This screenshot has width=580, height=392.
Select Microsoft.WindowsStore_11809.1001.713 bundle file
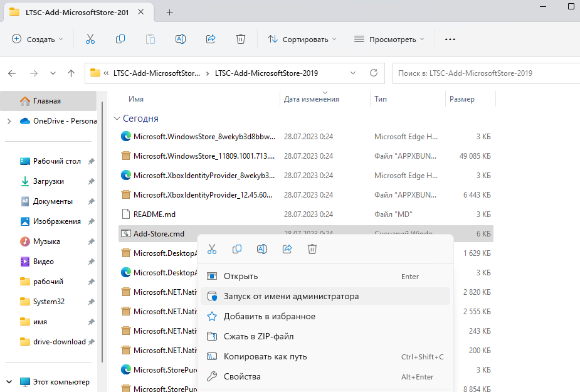pyautogui.click(x=306, y=156)
